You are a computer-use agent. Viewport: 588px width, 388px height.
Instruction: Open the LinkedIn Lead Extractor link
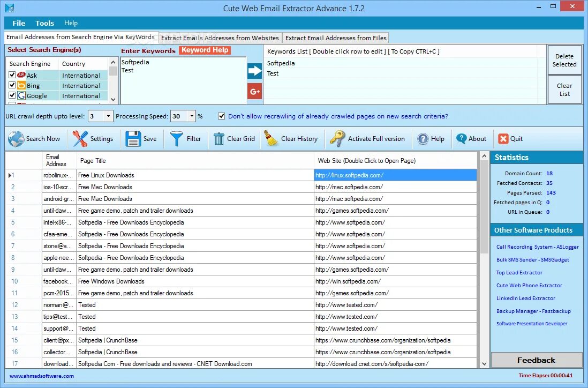526,299
